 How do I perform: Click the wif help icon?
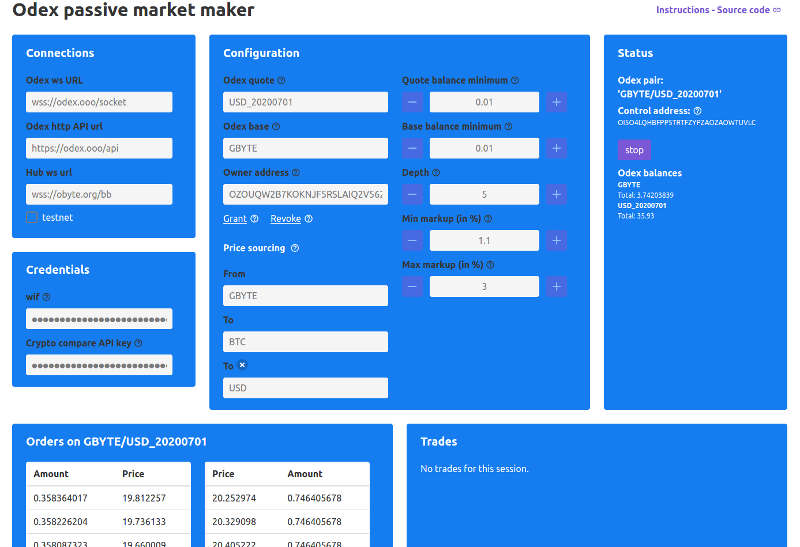click(x=46, y=297)
